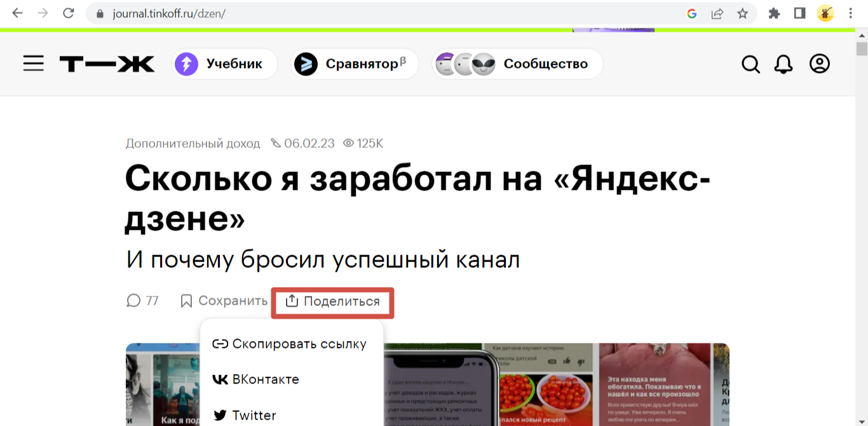Image resolution: width=868 pixels, height=426 pixels.
Task: Click Сохранить bookmark button
Action: (224, 301)
